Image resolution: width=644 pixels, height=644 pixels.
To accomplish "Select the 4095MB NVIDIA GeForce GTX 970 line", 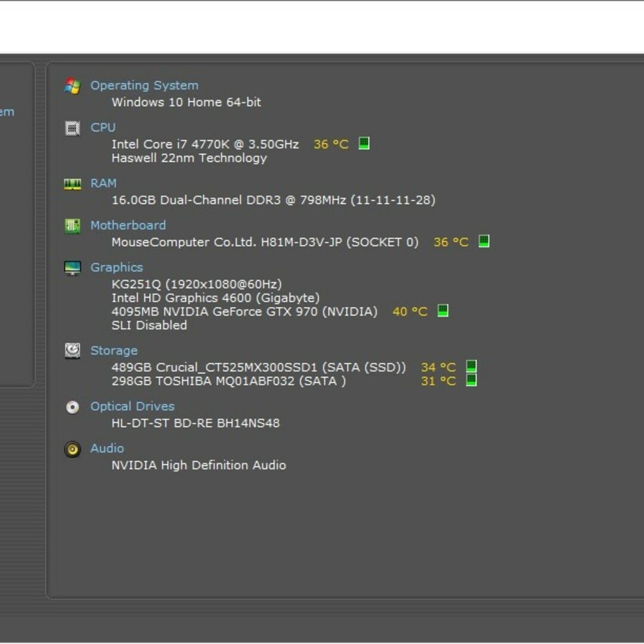I will pos(244,311).
